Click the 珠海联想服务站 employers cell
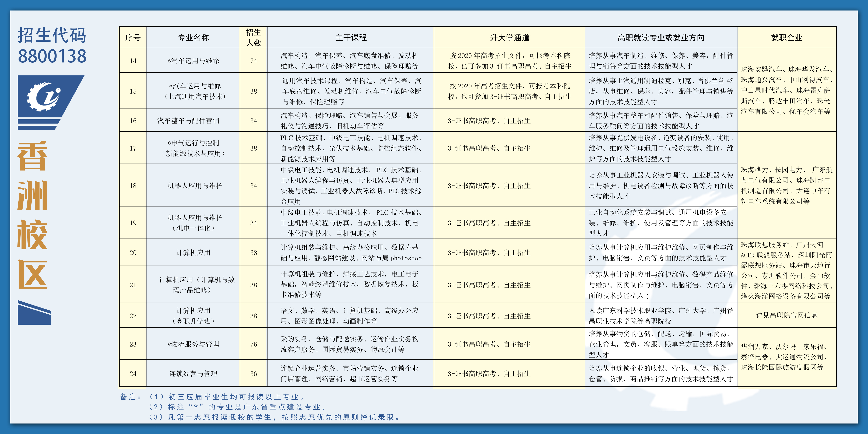Screen dimensions: 868x434 [786, 270]
